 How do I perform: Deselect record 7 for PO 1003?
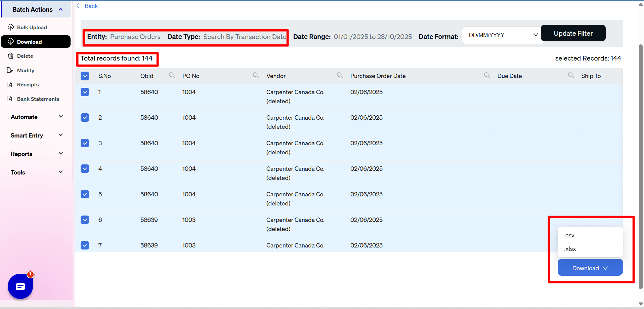tap(85, 245)
